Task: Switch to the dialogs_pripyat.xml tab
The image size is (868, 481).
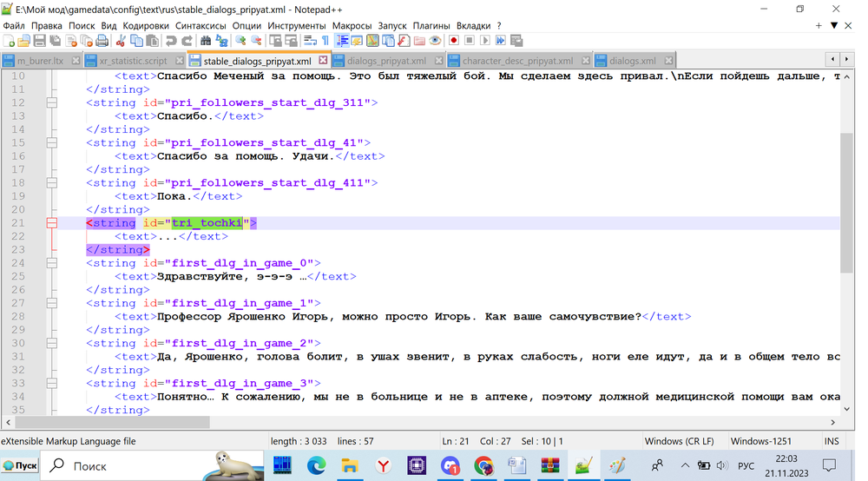Action: [385, 61]
